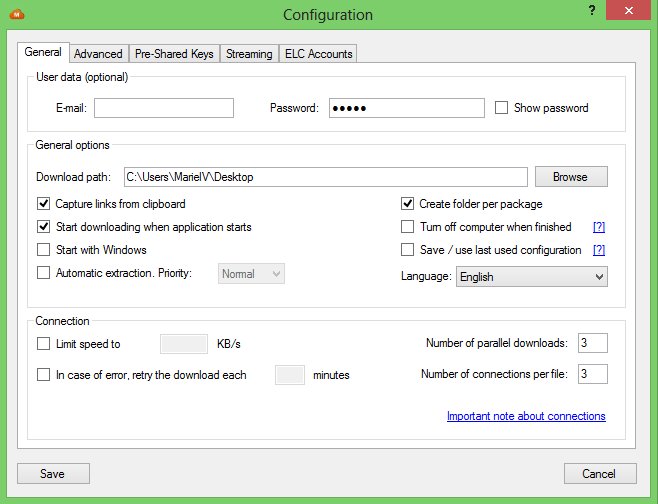This screenshot has height=504, width=658.
Task: Enable Automatic extraction checkbox
Action: [44, 273]
